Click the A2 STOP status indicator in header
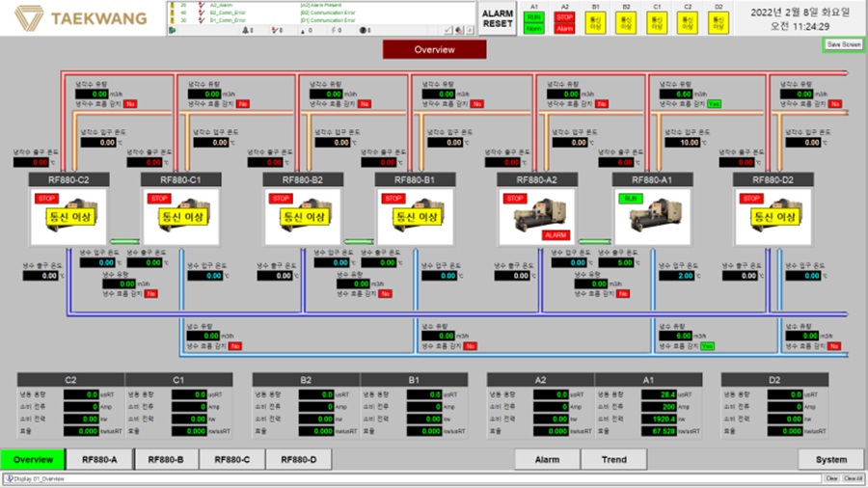Viewport: 868px width, 488px height. coord(564,17)
